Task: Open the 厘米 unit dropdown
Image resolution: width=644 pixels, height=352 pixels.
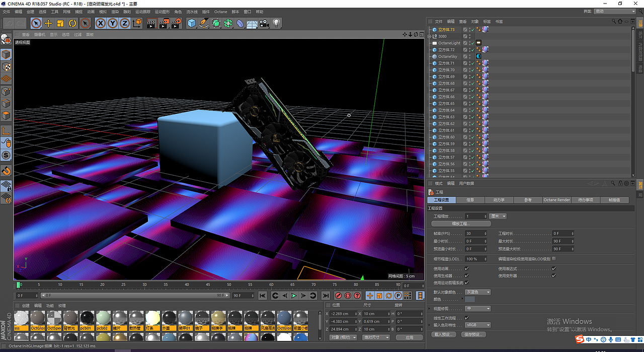Action: pos(498,216)
